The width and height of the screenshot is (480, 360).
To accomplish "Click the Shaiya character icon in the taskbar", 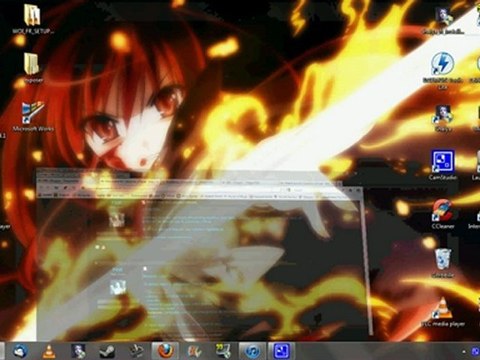I will coord(78,351).
